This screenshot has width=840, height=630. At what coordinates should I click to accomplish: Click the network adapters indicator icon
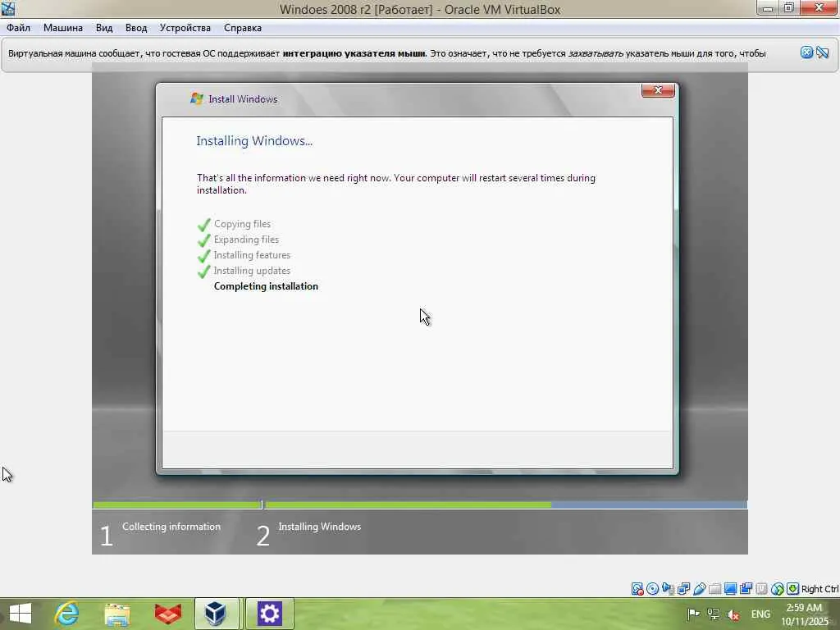683,589
